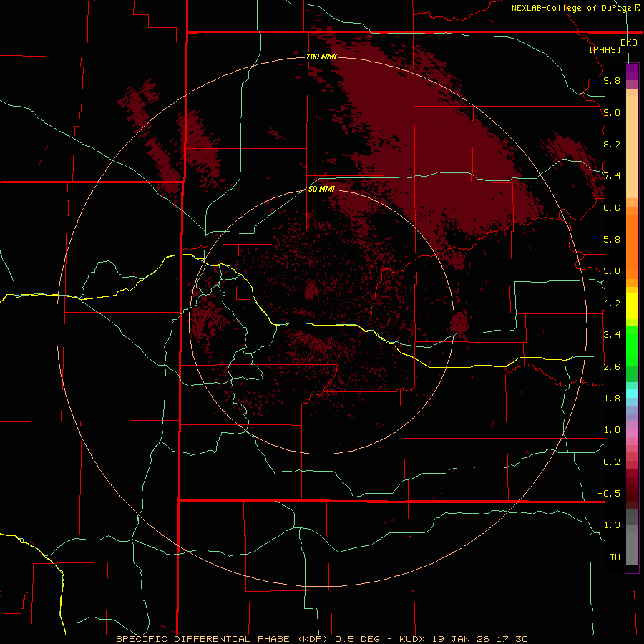644x644 pixels.
Task: Pick the pink segment of the color bar
Action: tap(632, 434)
